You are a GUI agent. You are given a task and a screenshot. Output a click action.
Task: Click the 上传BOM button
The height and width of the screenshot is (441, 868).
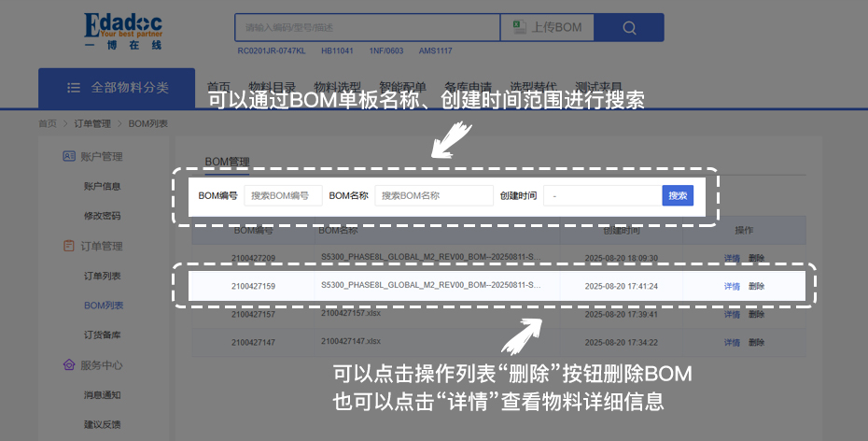(547, 28)
